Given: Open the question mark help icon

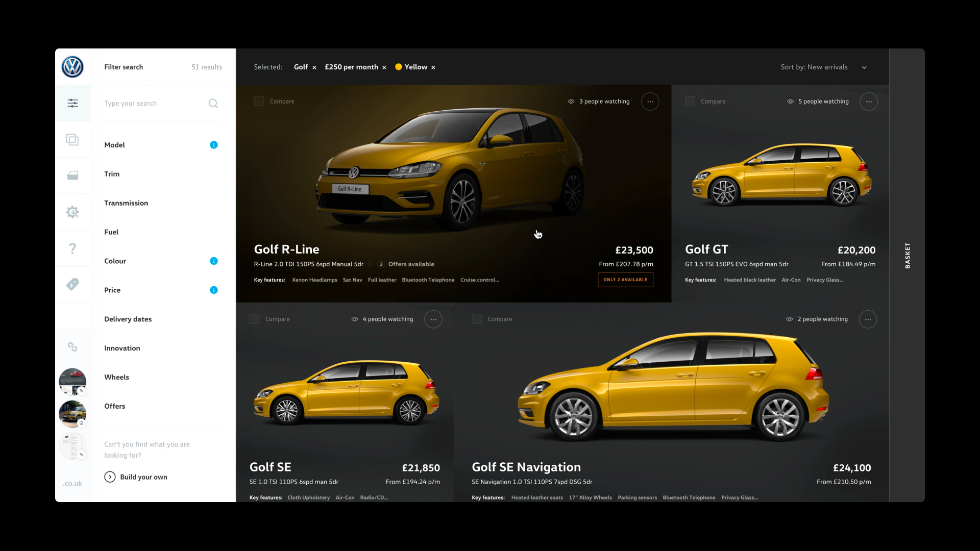Looking at the screenshot, I should click(x=72, y=248).
